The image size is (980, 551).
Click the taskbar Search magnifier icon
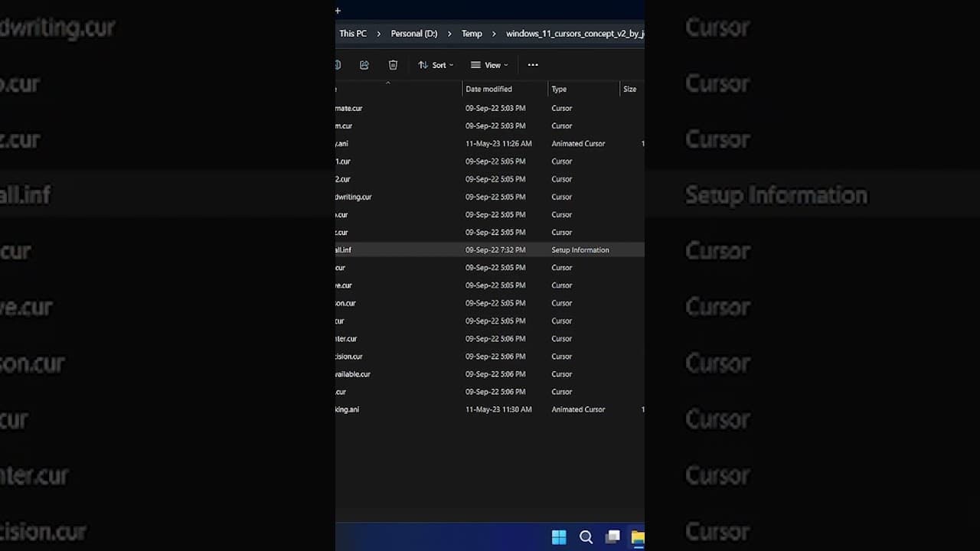tap(586, 537)
